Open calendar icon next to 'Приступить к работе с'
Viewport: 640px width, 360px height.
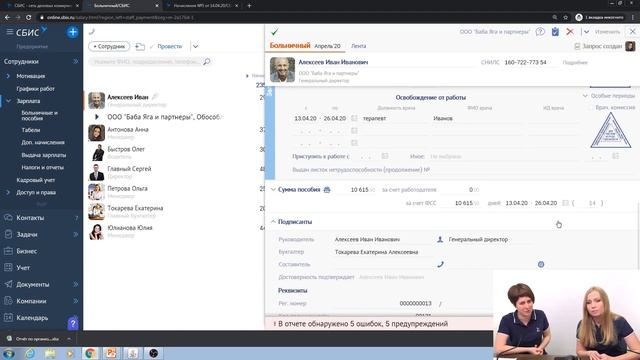[x=384, y=156]
